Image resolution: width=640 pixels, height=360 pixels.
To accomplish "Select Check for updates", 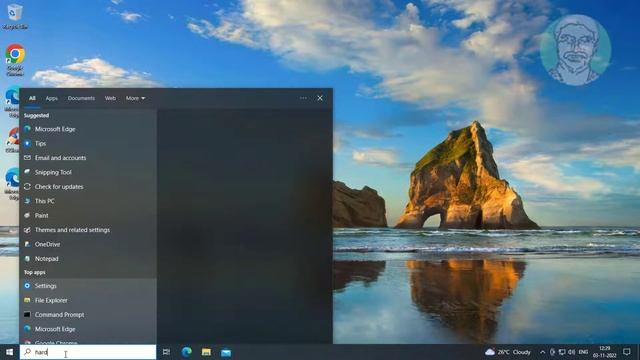I will (88, 187).
